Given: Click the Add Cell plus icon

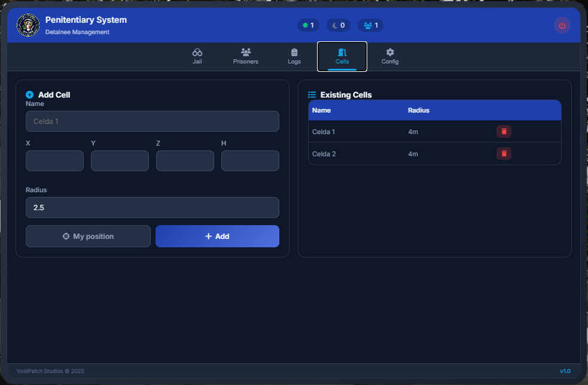Looking at the screenshot, I should (30, 95).
